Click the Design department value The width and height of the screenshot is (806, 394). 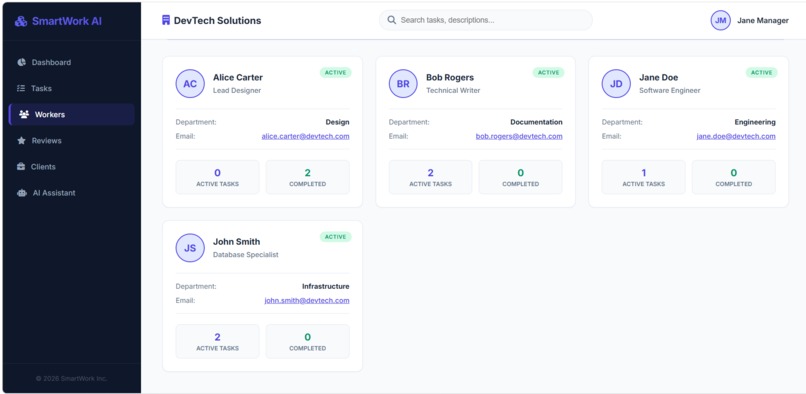337,122
